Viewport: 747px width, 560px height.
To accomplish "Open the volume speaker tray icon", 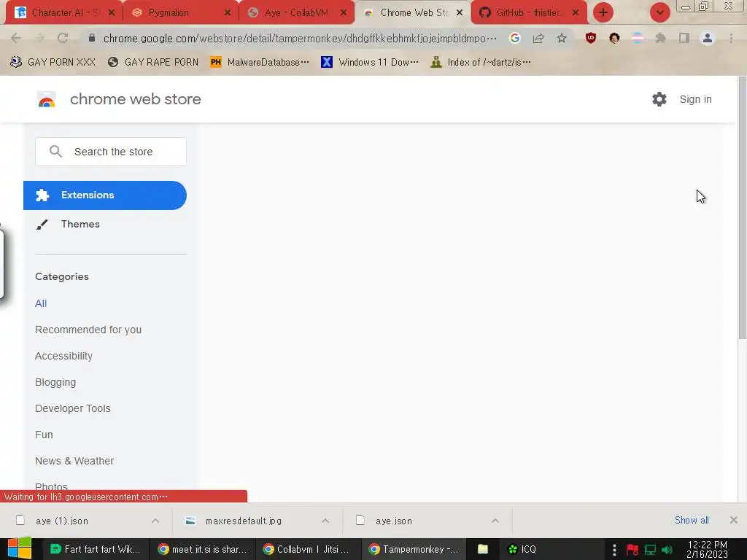I will click(667, 550).
